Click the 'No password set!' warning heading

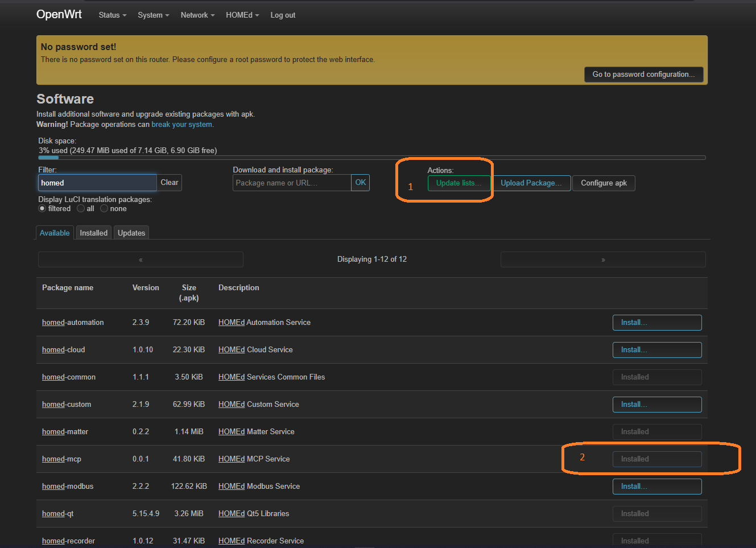(79, 47)
